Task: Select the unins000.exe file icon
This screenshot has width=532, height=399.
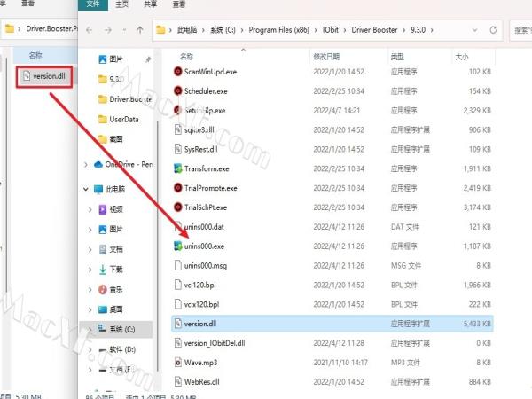Action: [178, 246]
